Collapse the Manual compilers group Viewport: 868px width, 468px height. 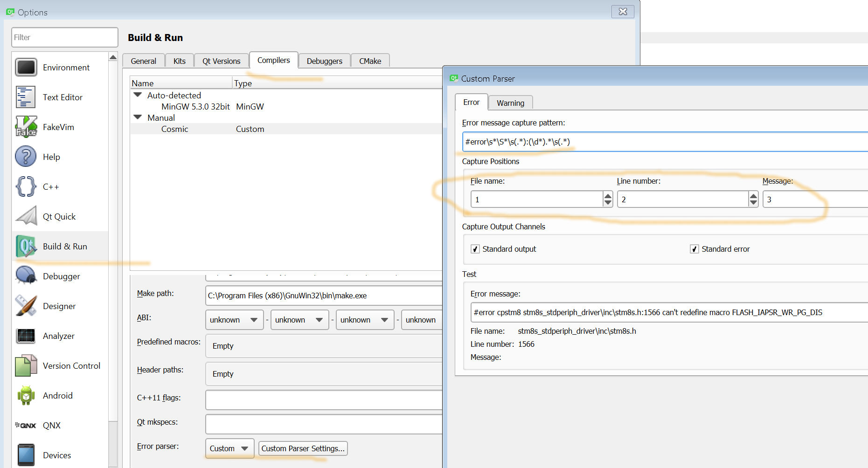tap(138, 117)
